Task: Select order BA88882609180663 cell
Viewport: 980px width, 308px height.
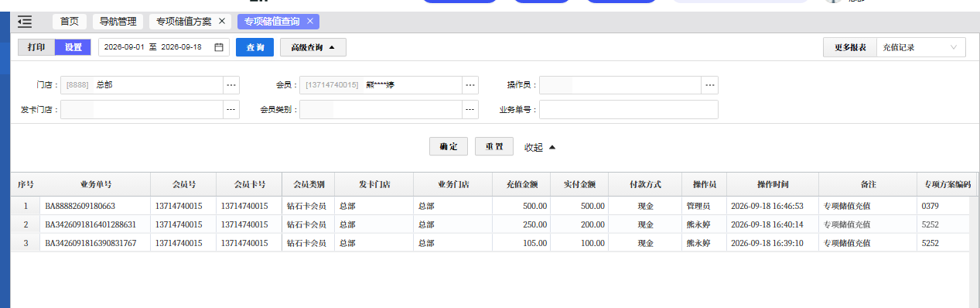Action: pyautogui.click(x=95, y=206)
